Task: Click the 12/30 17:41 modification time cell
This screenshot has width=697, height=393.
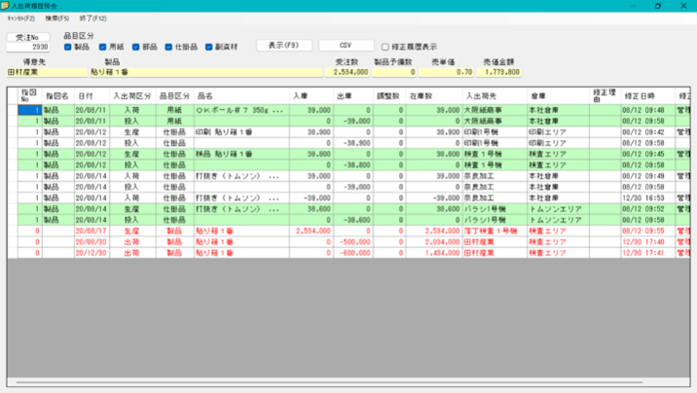Action: coord(648,253)
